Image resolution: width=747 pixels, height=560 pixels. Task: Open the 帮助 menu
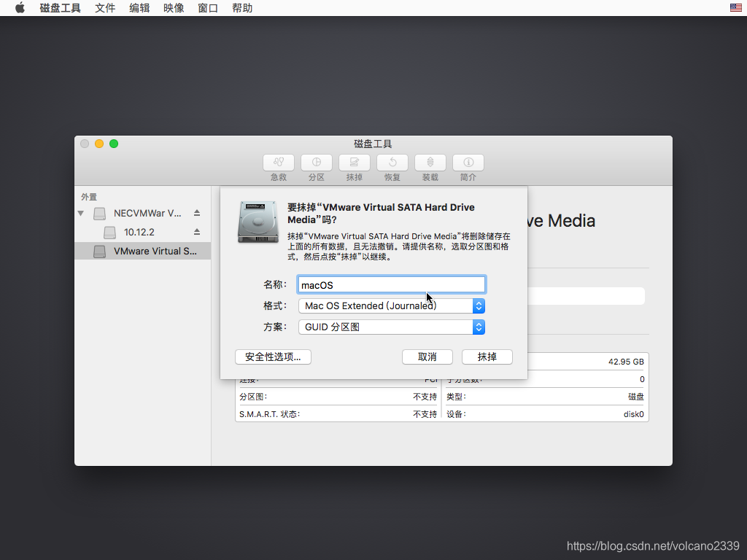coord(242,8)
